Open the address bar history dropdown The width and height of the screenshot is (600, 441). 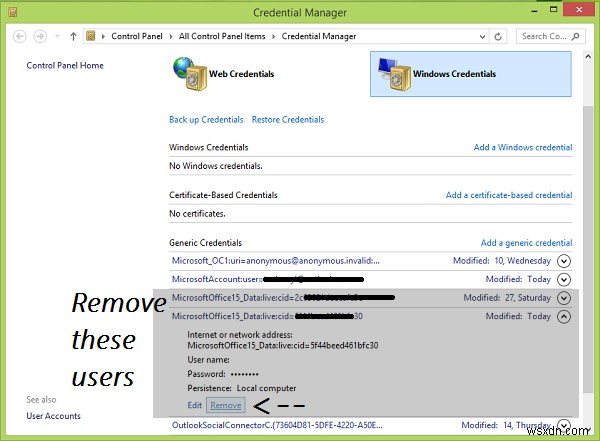[483, 37]
